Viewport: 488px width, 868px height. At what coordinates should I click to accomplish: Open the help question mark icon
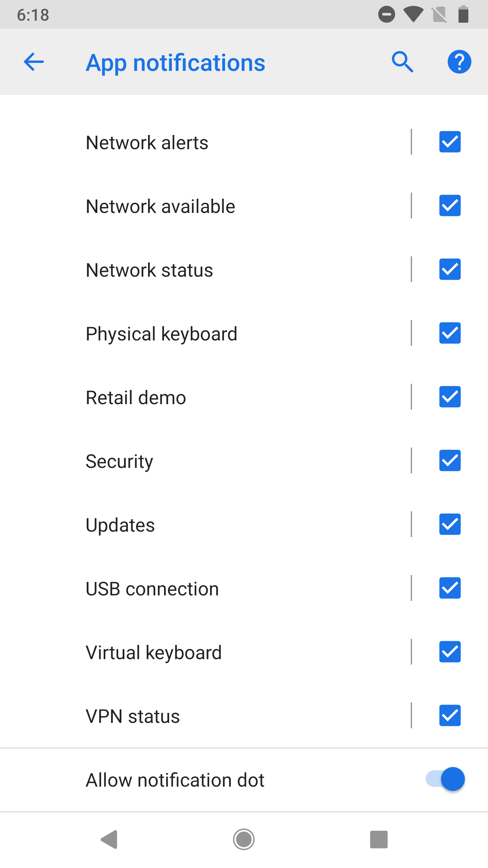tap(459, 62)
